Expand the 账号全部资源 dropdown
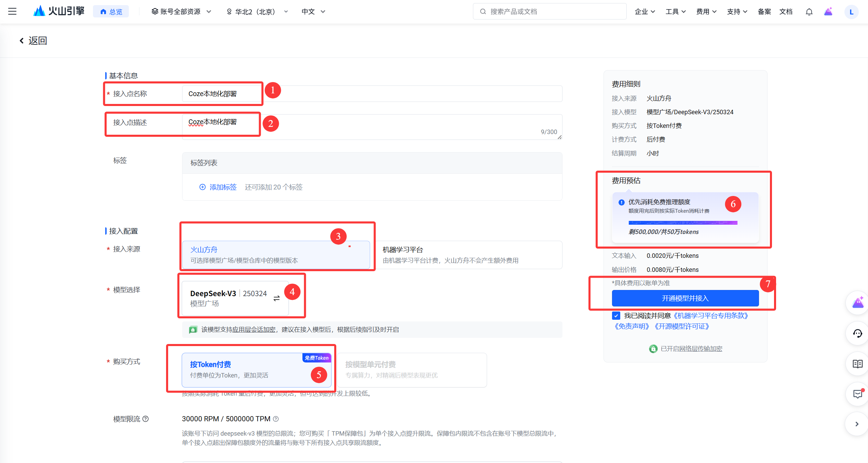The image size is (868, 463). coord(181,12)
